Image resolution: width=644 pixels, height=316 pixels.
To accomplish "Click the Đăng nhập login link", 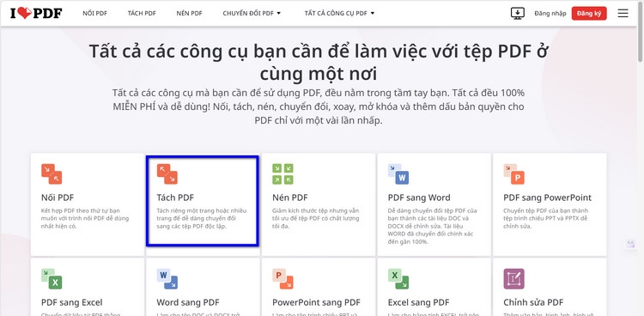I will [550, 14].
